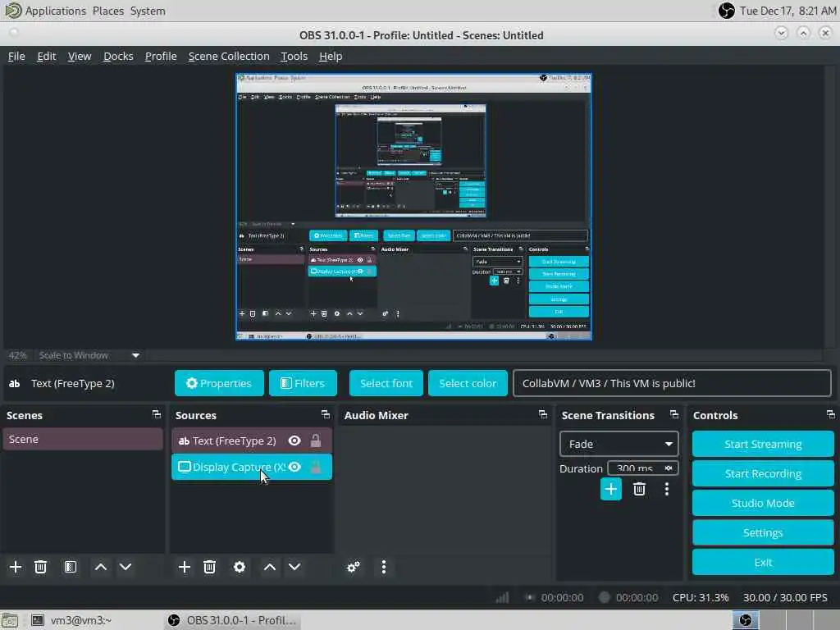Move source up with the Sources up arrow
840x630 pixels.
(x=270, y=567)
